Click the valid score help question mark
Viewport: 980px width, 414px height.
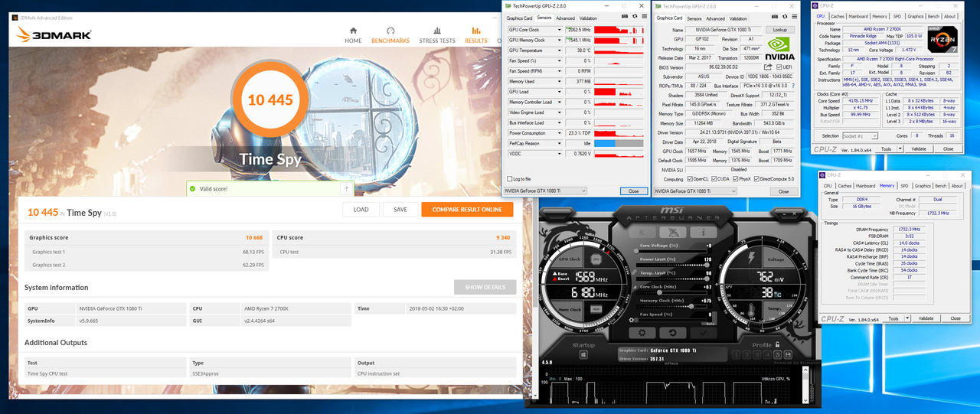click(x=346, y=188)
